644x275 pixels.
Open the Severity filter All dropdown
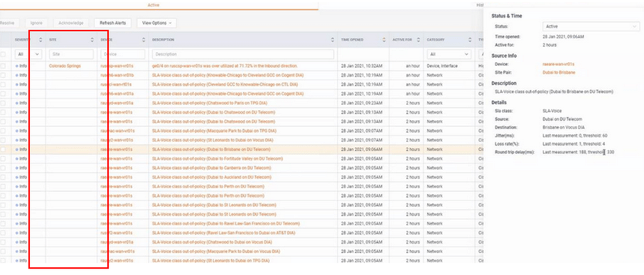(28, 54)
